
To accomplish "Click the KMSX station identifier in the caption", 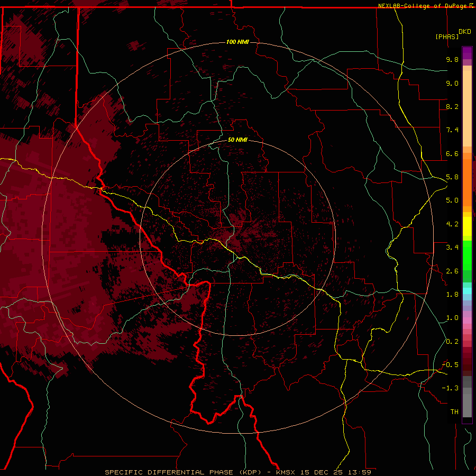I will coord(286,472).
